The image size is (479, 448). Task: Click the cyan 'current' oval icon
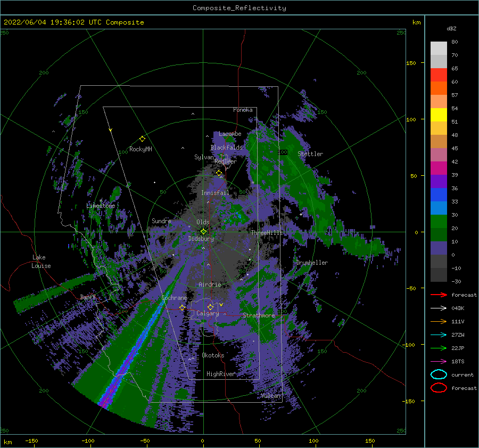(439, 374)
